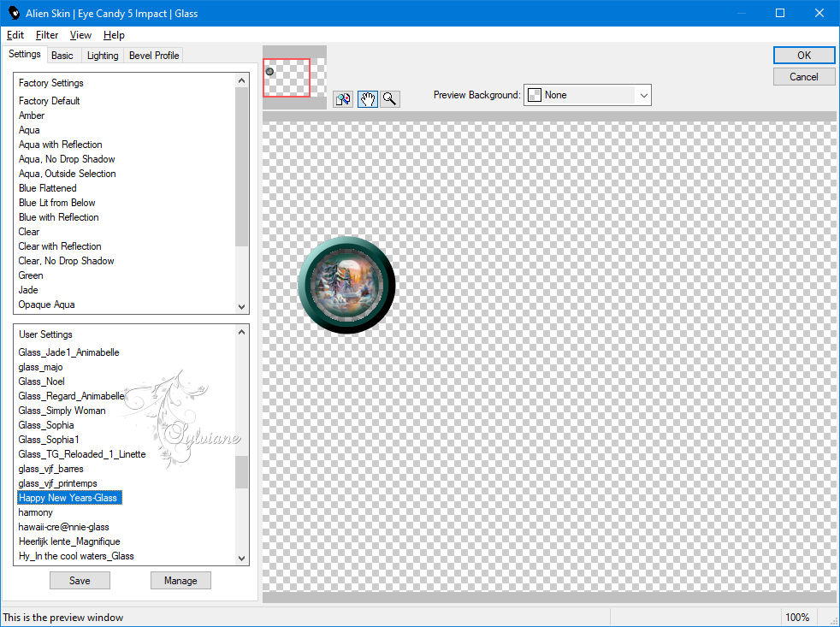Image resolution: width=840 pixels, height=627 pixels.
Task: Select Glass_Simply Woman user setting
Action: tap(62, 410)
